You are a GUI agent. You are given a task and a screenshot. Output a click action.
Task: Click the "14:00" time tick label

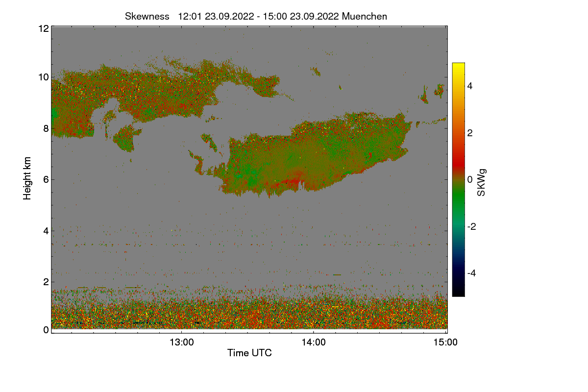pyautogui.click(x=314, y=343)
